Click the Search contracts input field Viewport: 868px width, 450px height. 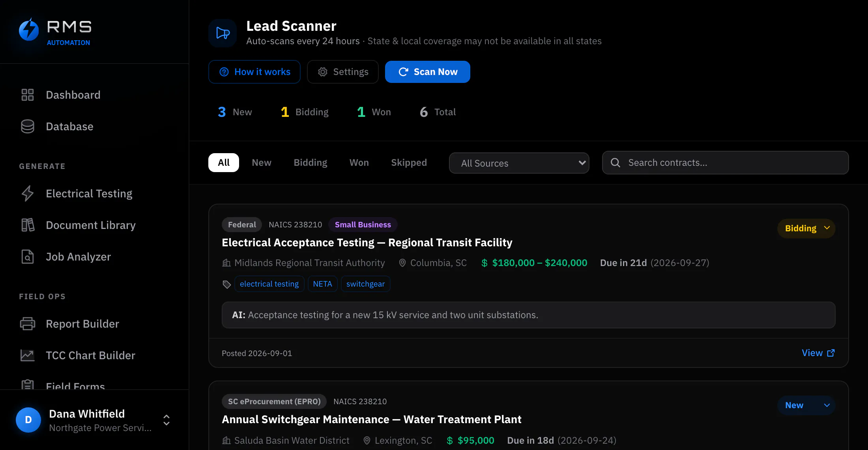tap(725, 163)
